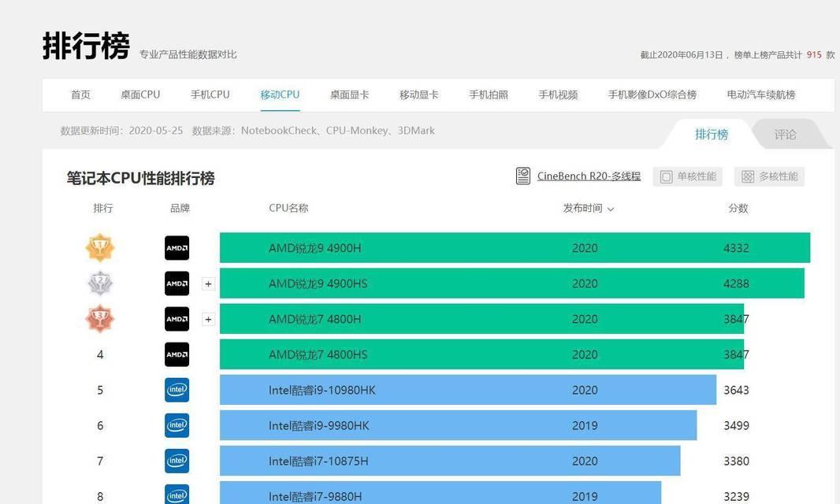Select the 排行榜 sub-tab
The height and width of the screenshot is (504, 840).
(x=712, y=135)
